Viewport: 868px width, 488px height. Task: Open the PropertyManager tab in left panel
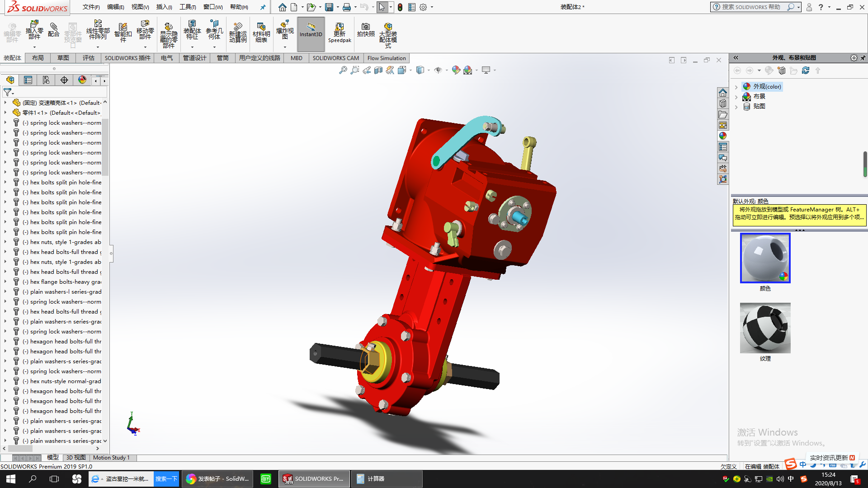[x=28, y=80]
